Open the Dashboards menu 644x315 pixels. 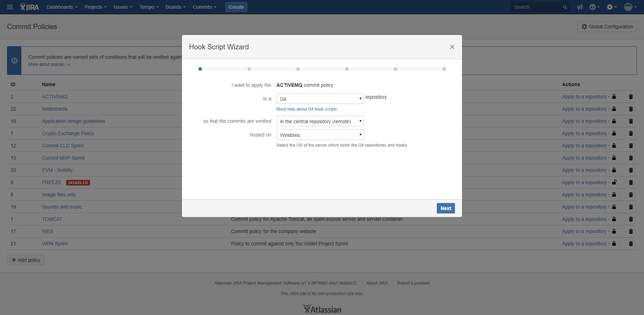(x=62, y=7)
